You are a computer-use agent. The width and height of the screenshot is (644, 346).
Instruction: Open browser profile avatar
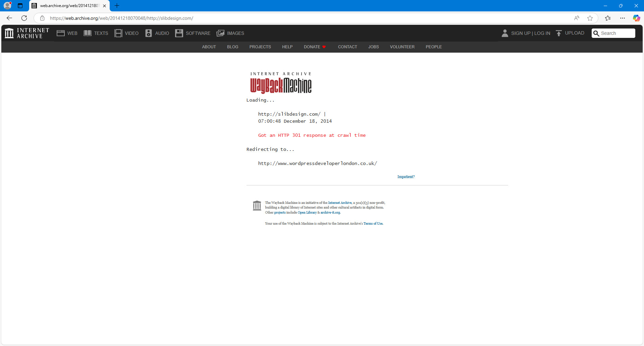(7, 6)
